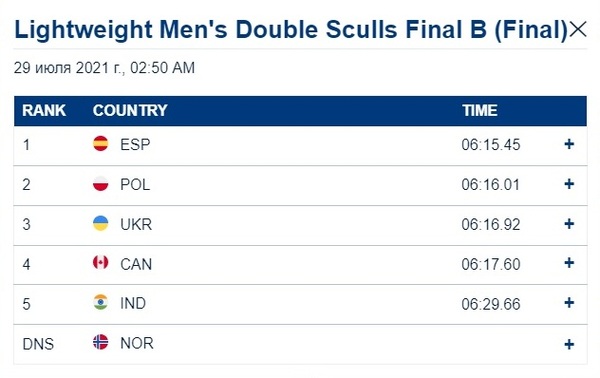The height and width of the screenshot is (378, 600).
Task: Click the TIME column header
Action: click(480, 111)
